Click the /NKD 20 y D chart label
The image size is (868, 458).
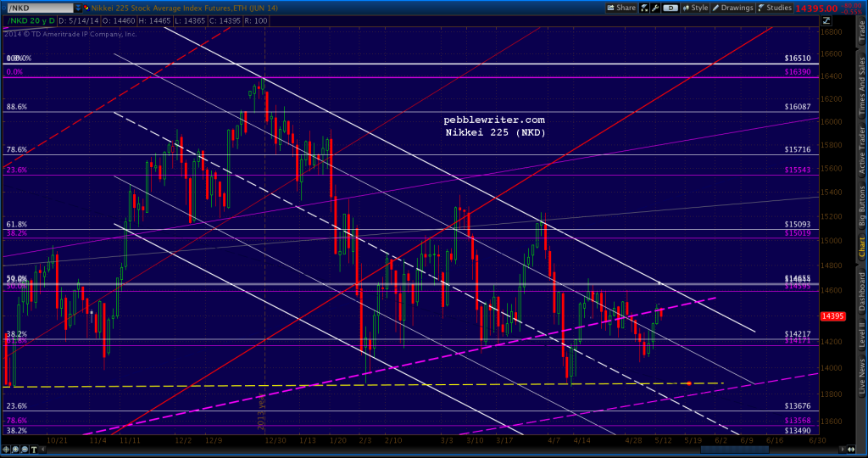click(x=30, y=20)
